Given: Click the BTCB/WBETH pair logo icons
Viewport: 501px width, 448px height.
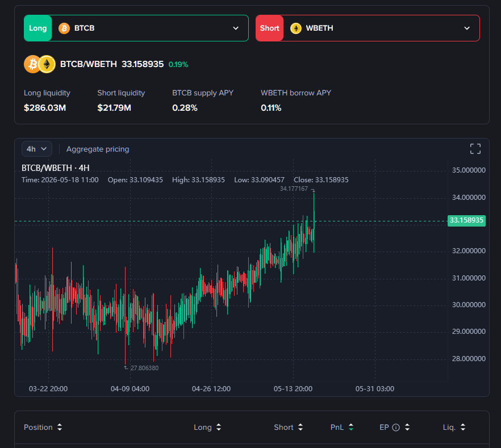Looking at the screenshot, I should pyautogui.click(x=40, y=64).
